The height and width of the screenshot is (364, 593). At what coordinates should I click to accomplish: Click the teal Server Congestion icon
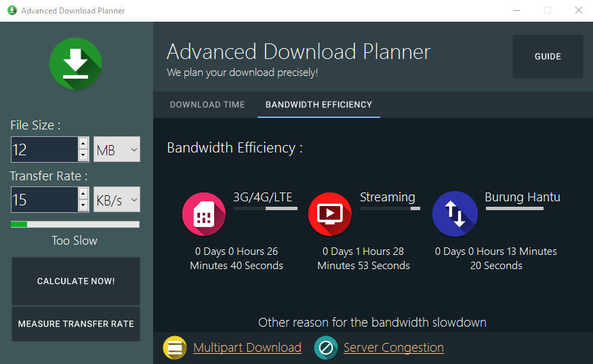pyautogui.click(x=326, y=348)
